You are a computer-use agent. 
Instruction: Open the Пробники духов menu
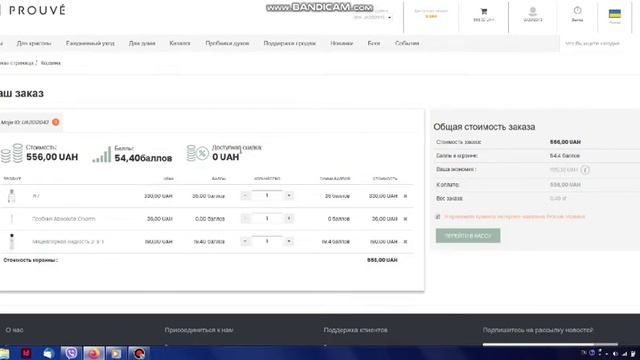(x=227, y=43)
